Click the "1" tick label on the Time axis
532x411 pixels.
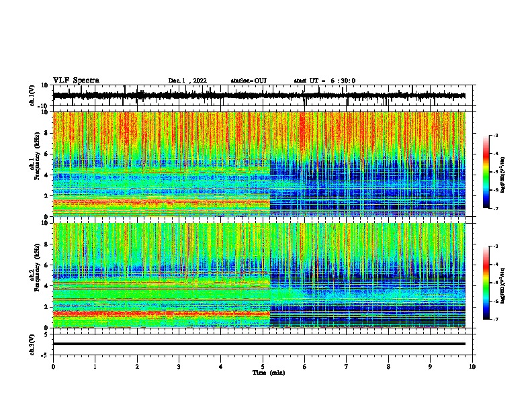point(95,367)
